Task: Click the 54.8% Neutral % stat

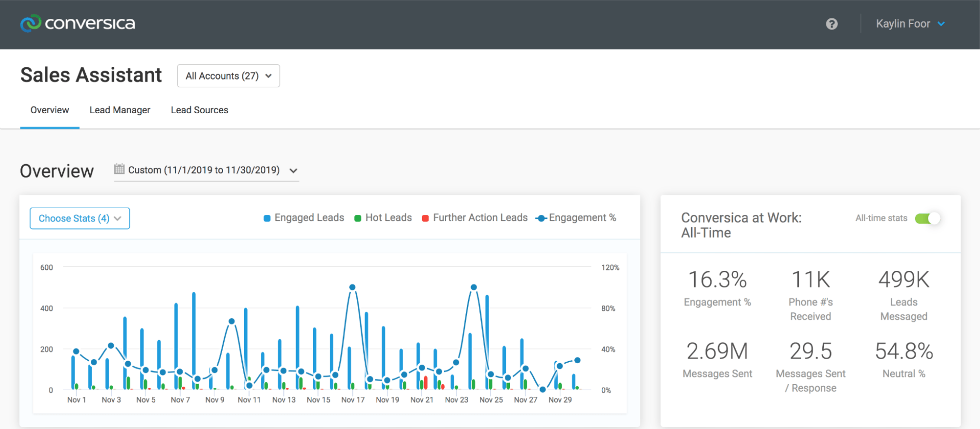Action: [x=904, y=360]
